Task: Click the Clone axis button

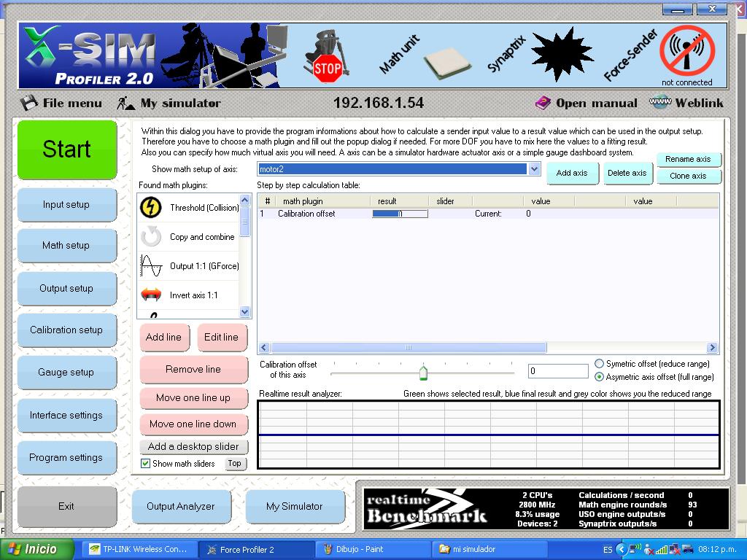Action: pyautogui.click(x=689, y=176)
